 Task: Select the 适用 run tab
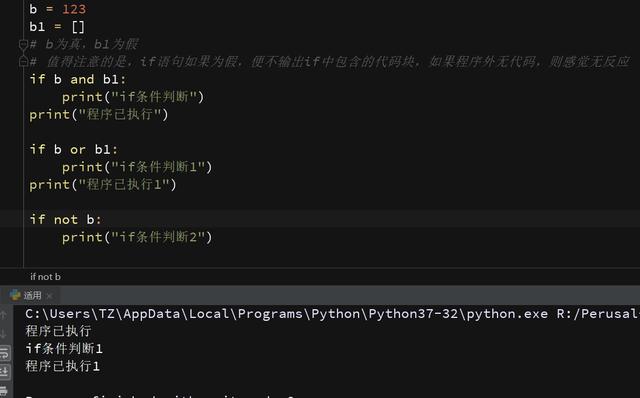[x=32, y=295]
